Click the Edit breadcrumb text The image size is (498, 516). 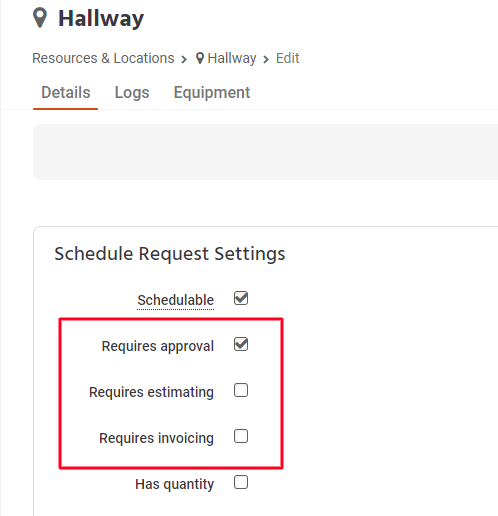(x=287, y=58)
